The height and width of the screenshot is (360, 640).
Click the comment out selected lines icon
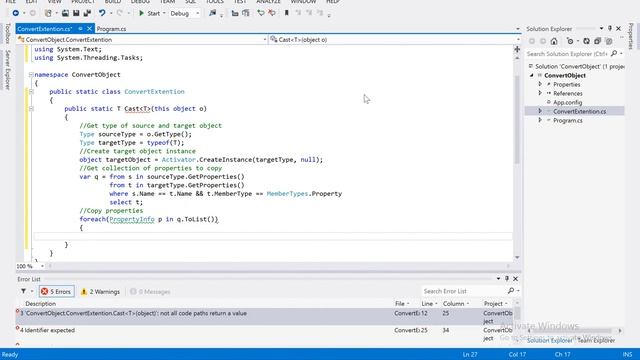pyautogui.click(x=235, y=13)
